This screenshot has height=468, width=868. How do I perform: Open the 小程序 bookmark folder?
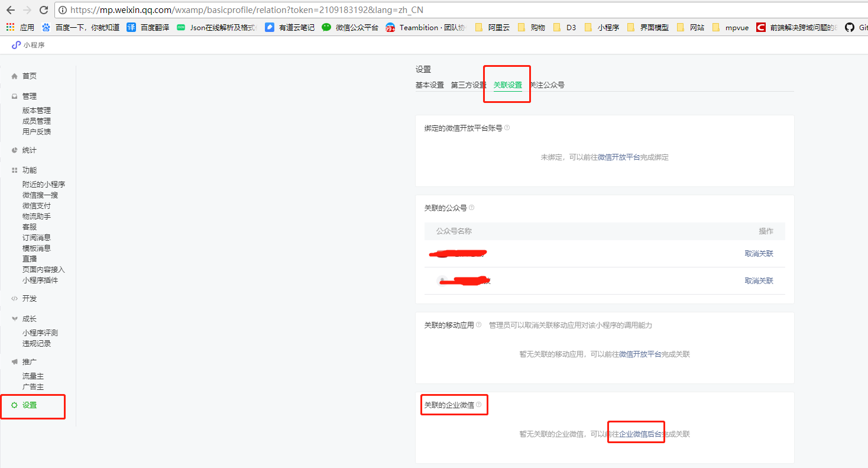[601, 27]
